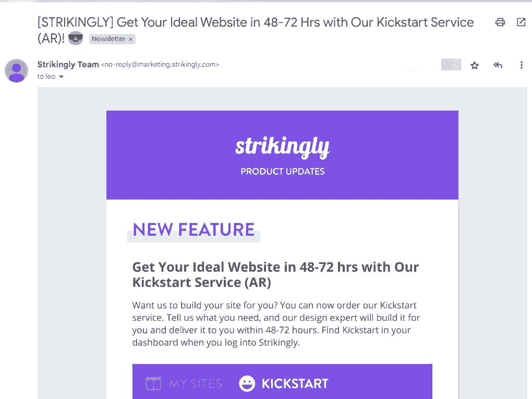The image size is (532, 399).
Task: Click the reply all arrow icon
Action: click(x=498, y=65)
